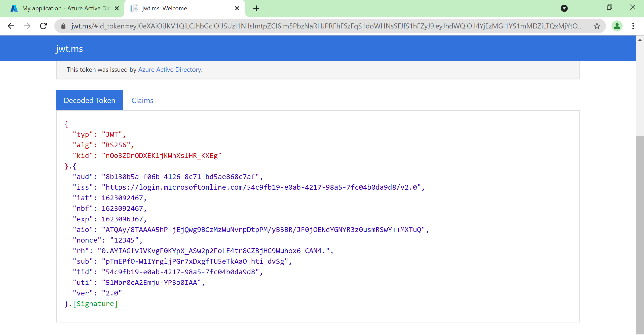Open a new browser tab
This screenshot has height=335, width=644.
[256, 8]
